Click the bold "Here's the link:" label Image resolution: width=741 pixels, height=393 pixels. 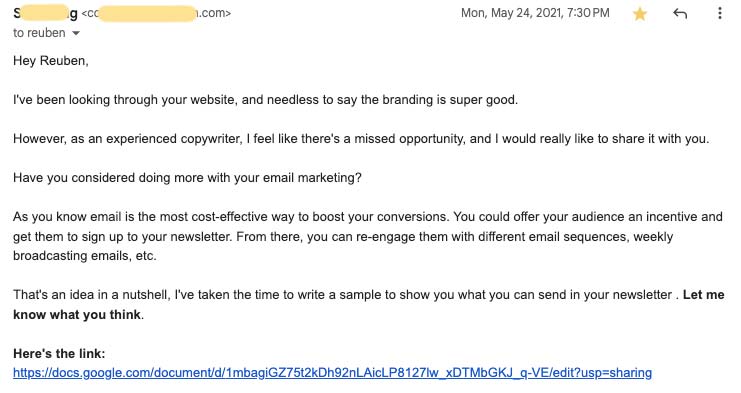(x=59, y=353)
